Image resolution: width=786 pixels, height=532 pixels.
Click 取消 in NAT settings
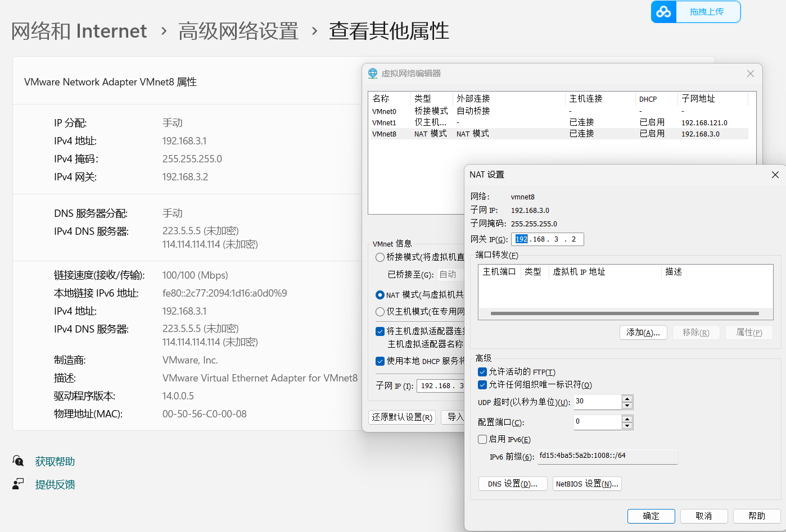(x=704, y=516)
